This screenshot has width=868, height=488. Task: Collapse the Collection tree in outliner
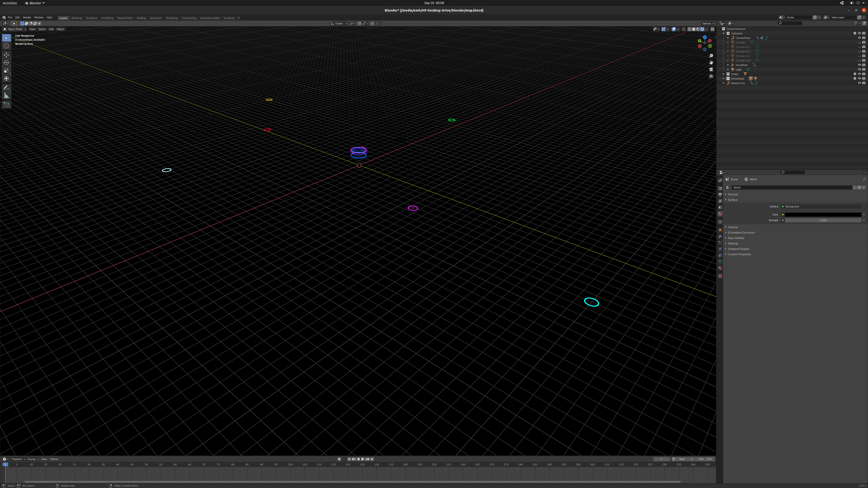click(x=723, y=33)
